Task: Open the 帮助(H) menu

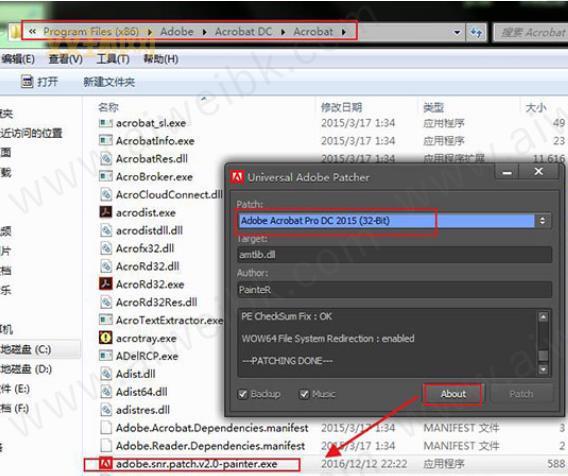Action: click(x=161, y=59)
